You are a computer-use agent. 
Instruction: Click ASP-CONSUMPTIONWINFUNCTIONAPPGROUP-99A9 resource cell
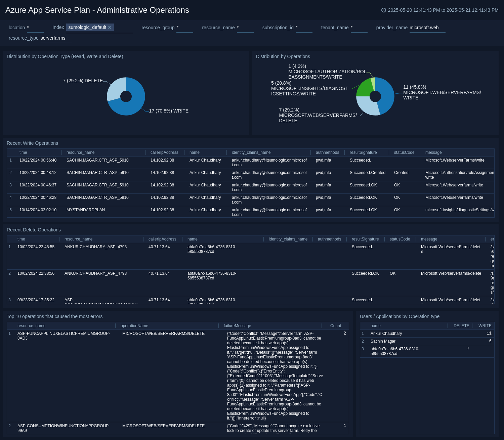[x=64, y=428]
